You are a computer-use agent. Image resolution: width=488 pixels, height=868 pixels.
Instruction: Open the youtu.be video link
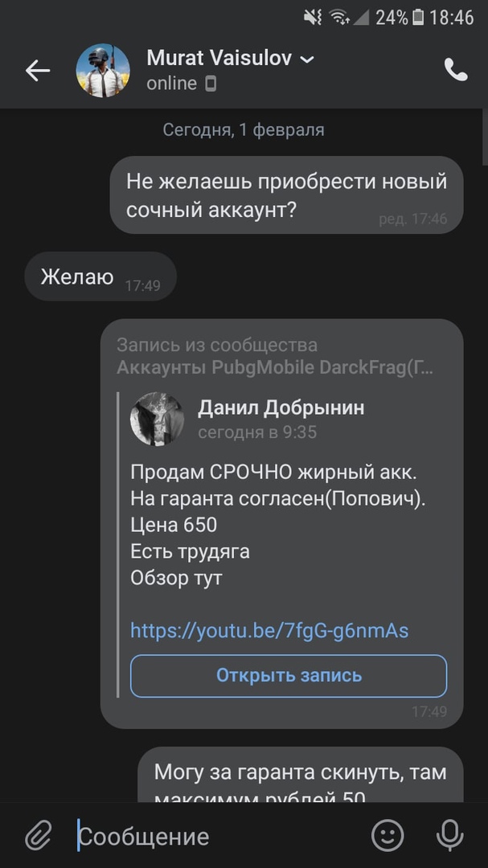[269, 631]
